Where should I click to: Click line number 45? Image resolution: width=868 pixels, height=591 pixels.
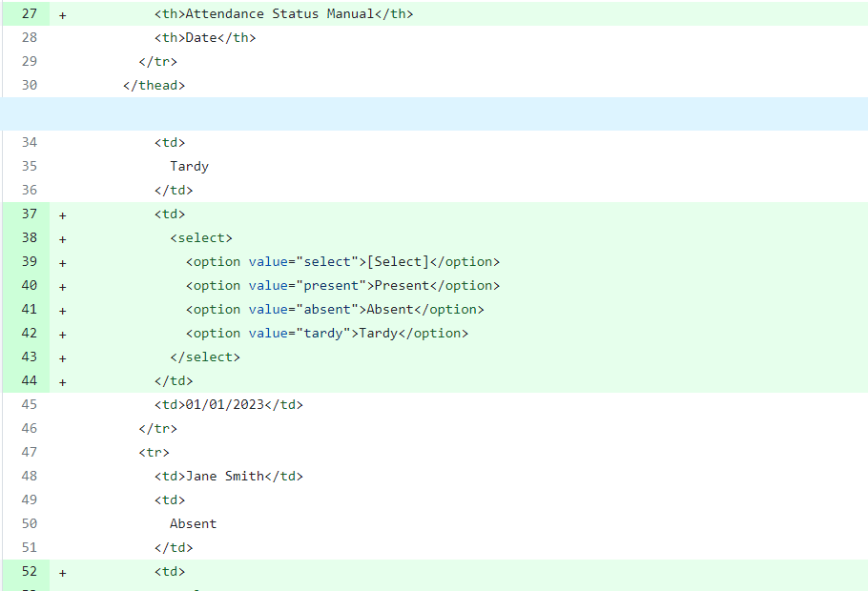coord(30,404)
